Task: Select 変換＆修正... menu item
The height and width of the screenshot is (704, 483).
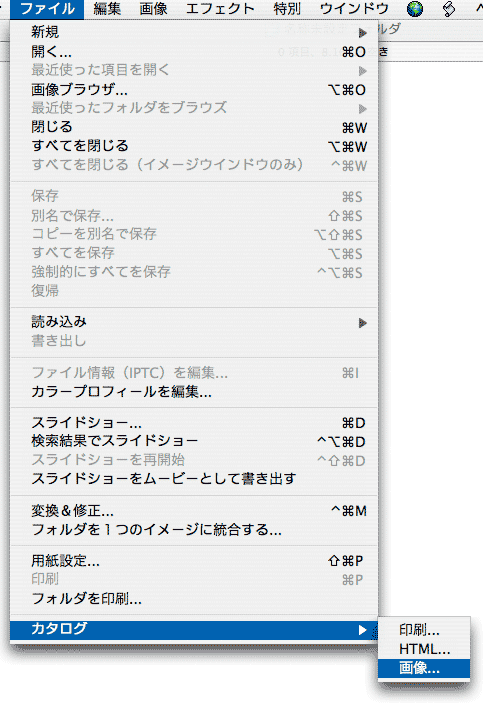Action: 194,510
